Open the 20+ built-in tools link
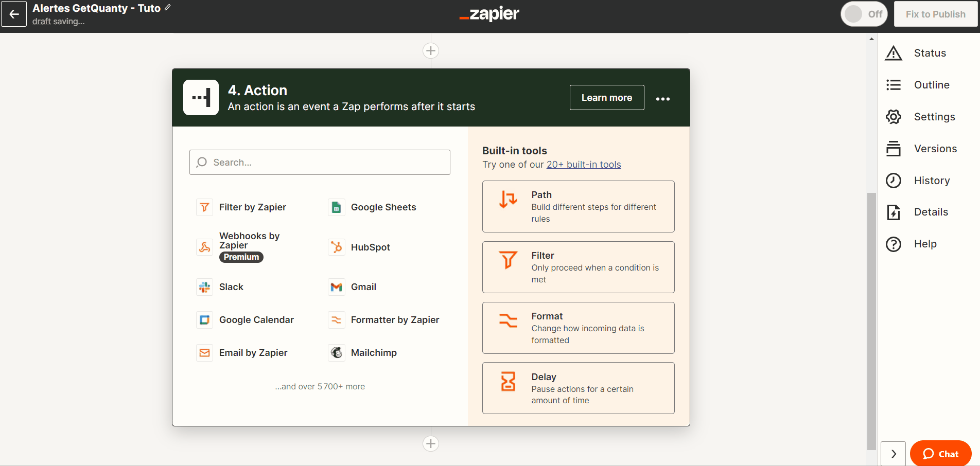980x466 pixels. tap(584, 165)
